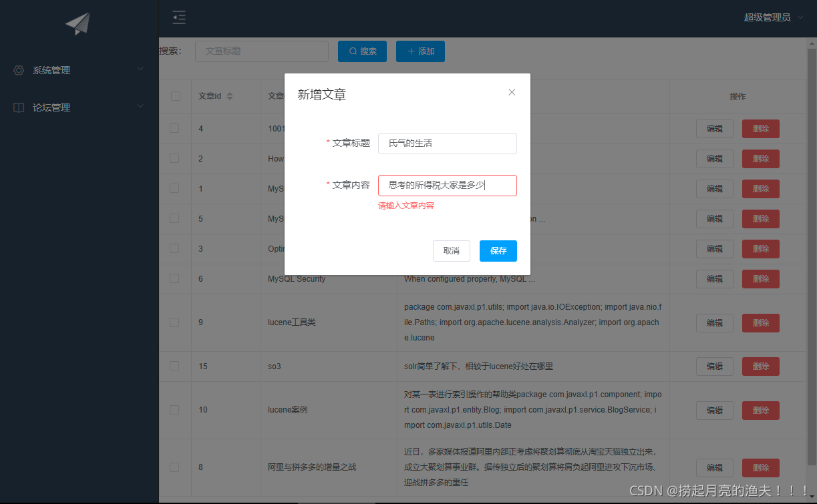Click the sort arrows on 文章id column
This screenshot has width=817, height=504.
tap(228, 95)
